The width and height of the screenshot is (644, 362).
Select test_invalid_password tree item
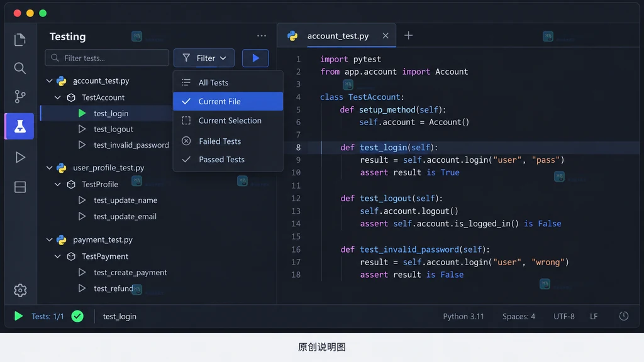[x=131, y=145]
